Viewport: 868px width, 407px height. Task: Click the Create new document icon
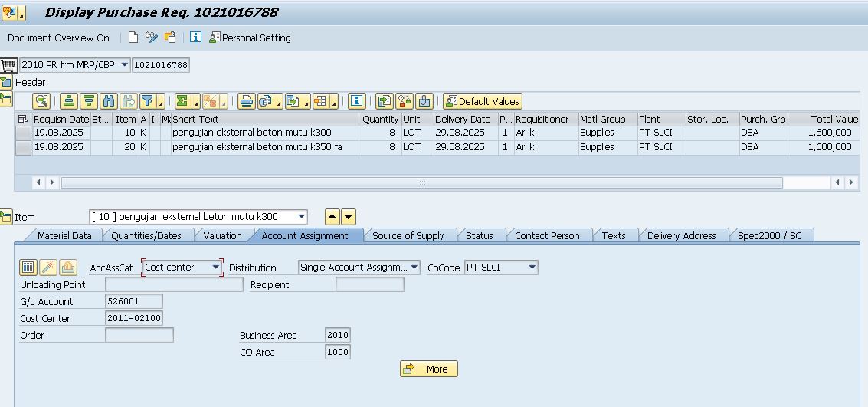133,38
